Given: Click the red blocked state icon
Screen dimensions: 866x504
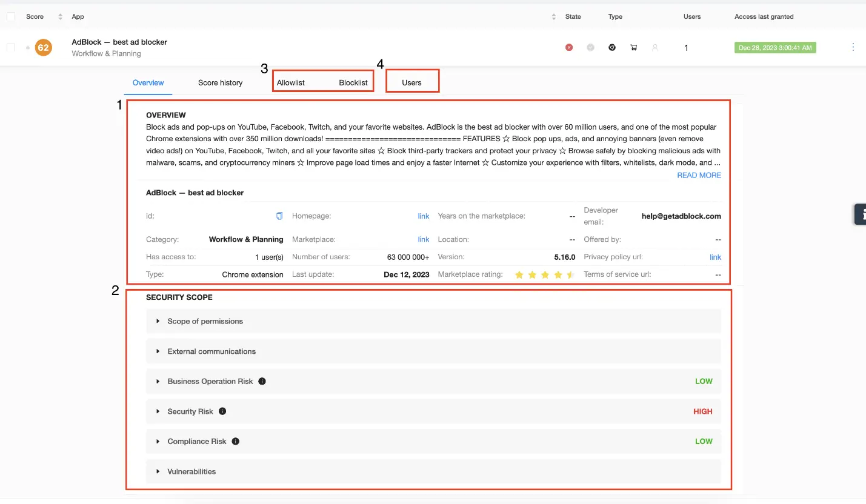Looking at the screenshot, I should (x=569, y=47).
